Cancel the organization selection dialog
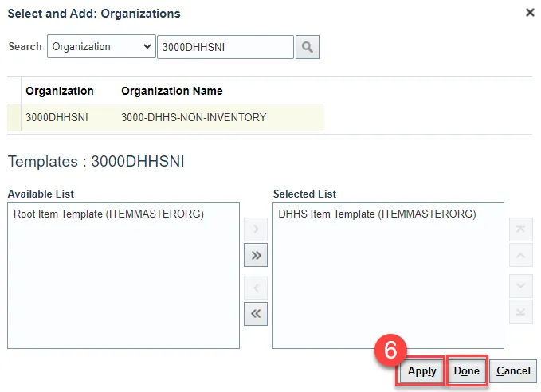The image size is (541, 392). 513,370
